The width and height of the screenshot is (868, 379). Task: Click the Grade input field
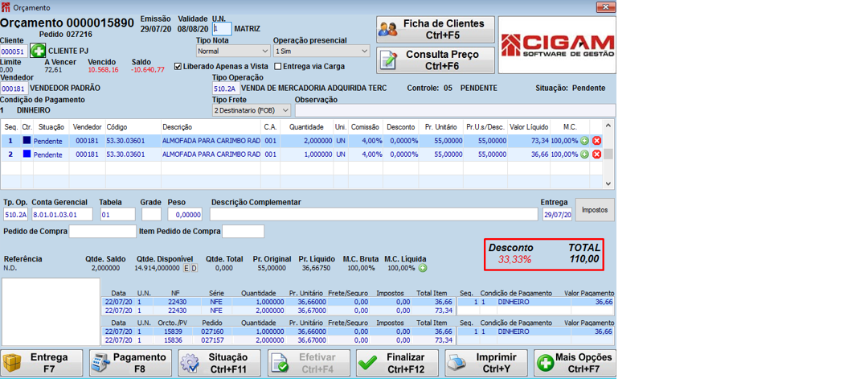pyautogui.click(x=151, y=214)
